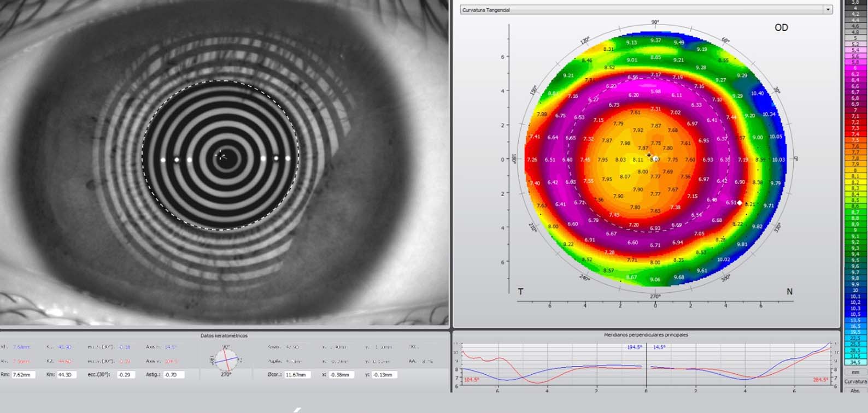Viewport: 868px width, 413px height.
Task: Click the Øcor. field showing 11.67mm
Action: click(297, 375)
